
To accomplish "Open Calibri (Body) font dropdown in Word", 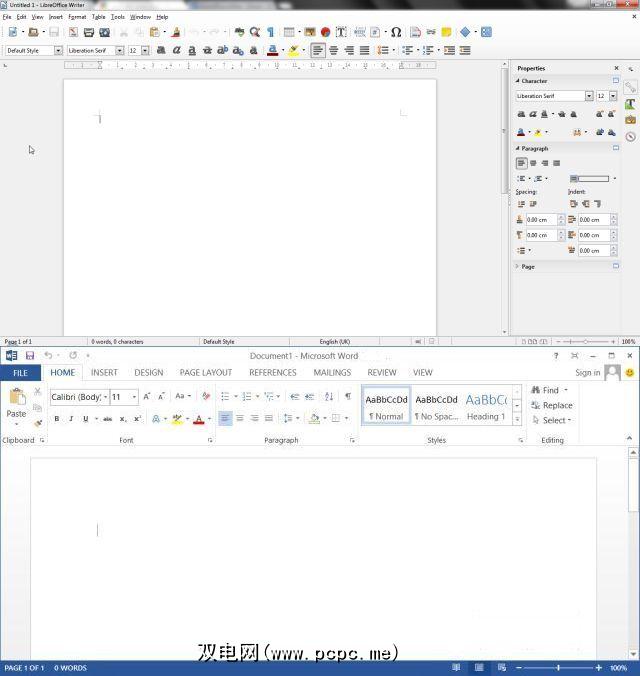I will pos(106,397).
